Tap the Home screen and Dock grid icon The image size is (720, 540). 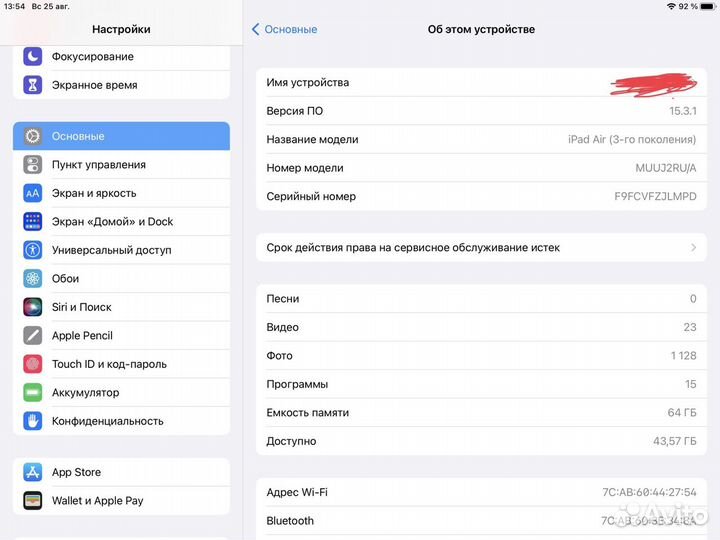[x=33, y=222]
